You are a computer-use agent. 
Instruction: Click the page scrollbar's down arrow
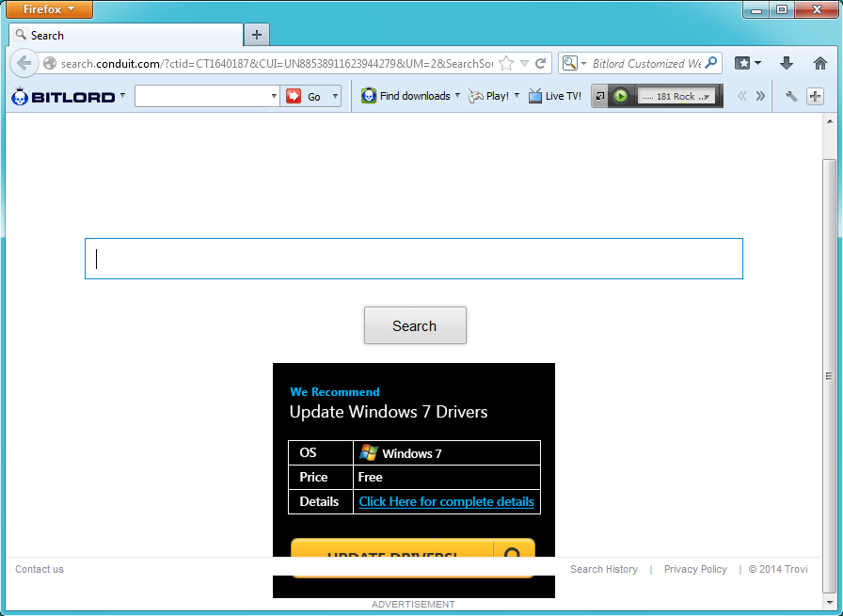[x=830, y=603]
